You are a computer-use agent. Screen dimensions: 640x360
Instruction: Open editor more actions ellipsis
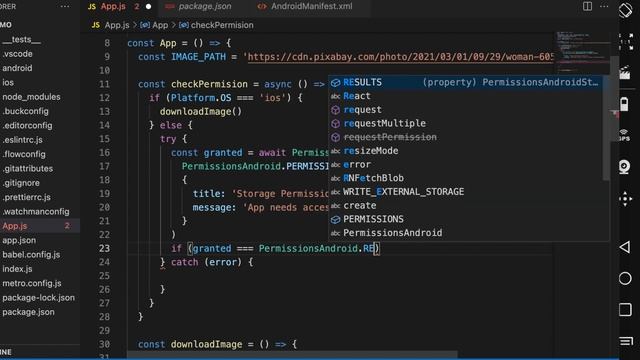(x=604, y=6)
